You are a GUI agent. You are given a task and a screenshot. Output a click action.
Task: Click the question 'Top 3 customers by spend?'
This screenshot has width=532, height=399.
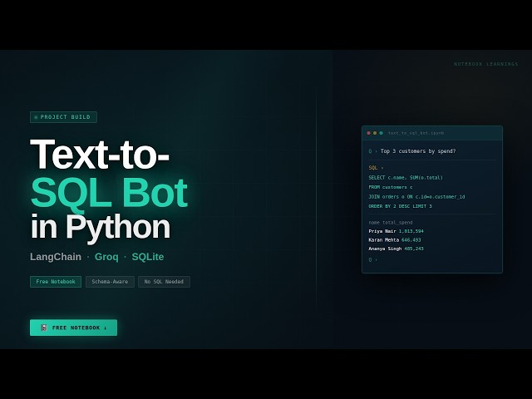point(418,151)
